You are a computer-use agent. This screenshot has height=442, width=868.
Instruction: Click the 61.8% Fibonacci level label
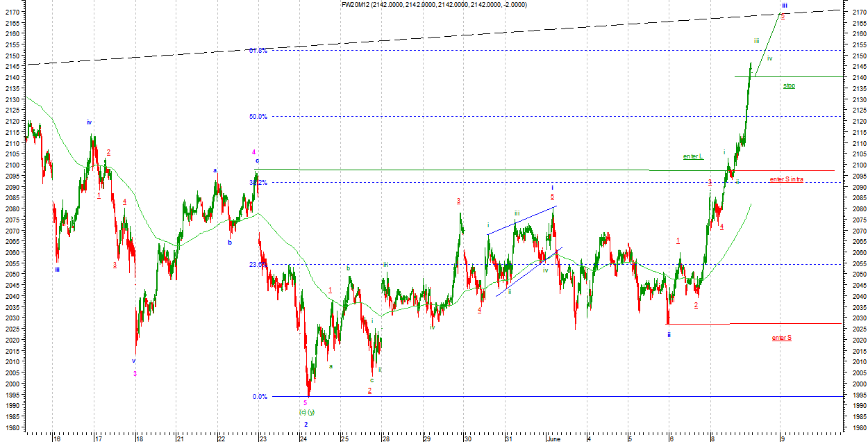click(x=258, y=51)
